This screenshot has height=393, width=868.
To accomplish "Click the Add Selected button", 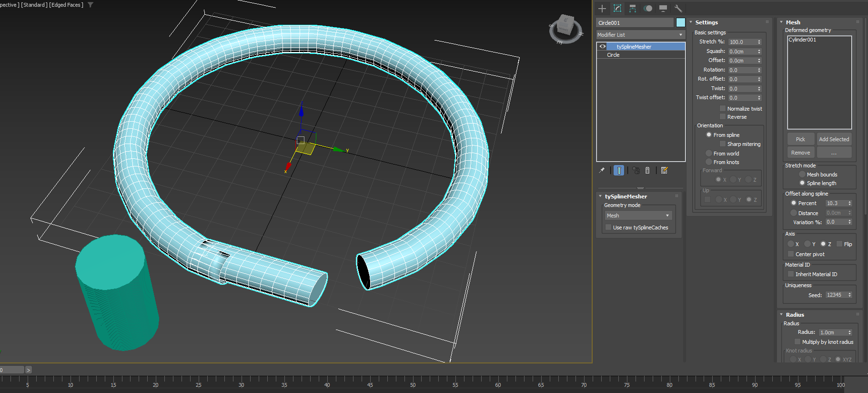I will 834,139.
